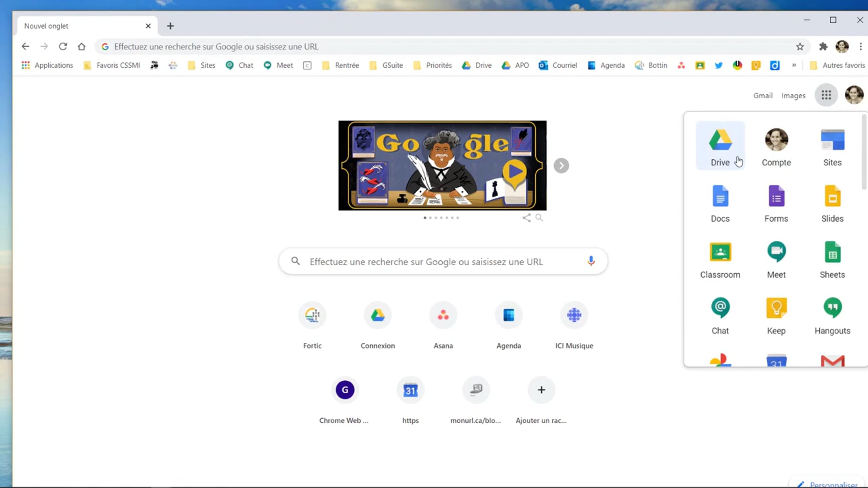The height and width of the screenshot is (488, 868).
Task: Open Chat from the apps grid
Action: click(x=720, y=316)
